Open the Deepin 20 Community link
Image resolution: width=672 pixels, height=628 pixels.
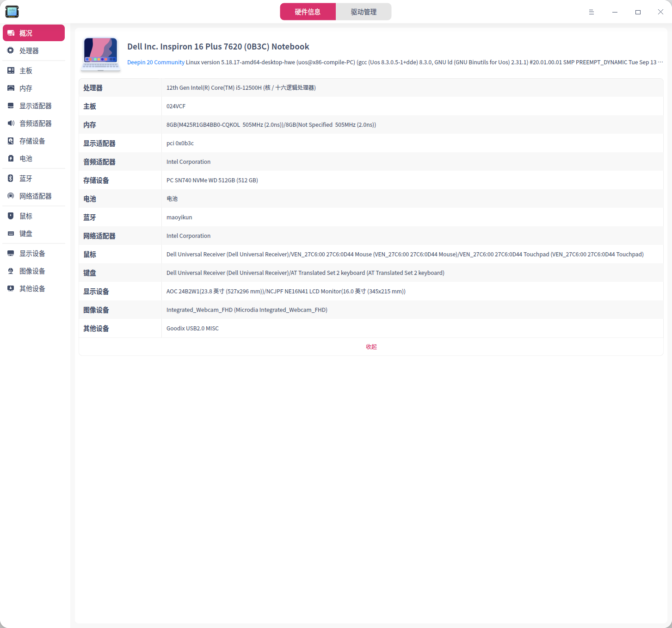click(x=156, y=62)
